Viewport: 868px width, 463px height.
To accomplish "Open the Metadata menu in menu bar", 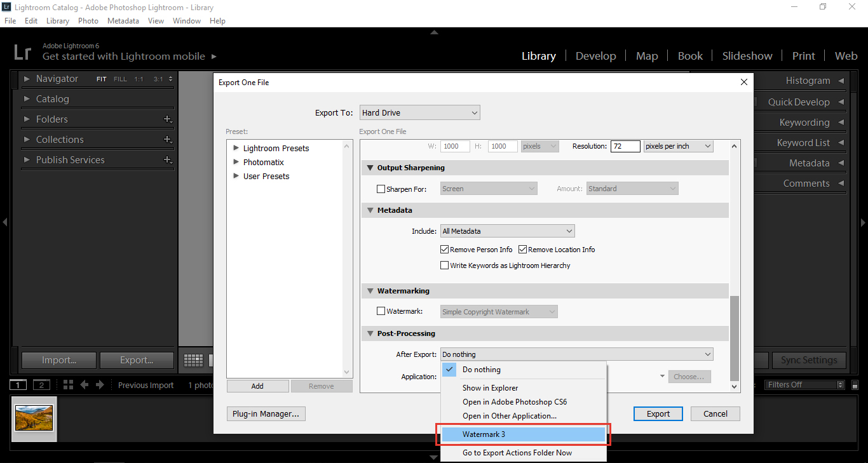I will pyautogui.click(x=123, y=21).
